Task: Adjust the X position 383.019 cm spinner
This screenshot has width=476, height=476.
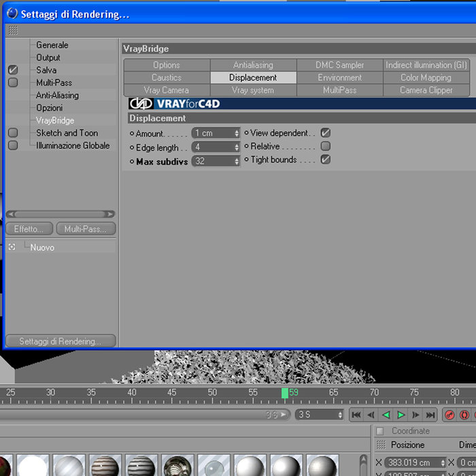Action: [443, 463]
